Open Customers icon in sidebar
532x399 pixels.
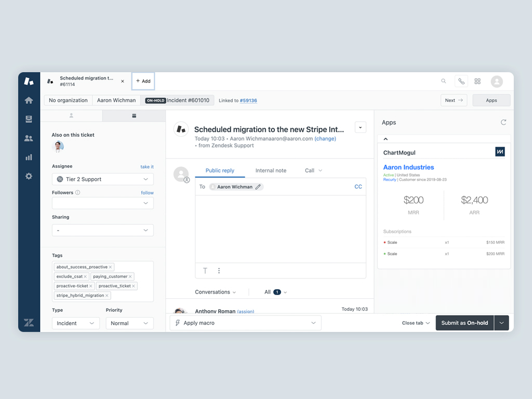click(x=29, y=138)
